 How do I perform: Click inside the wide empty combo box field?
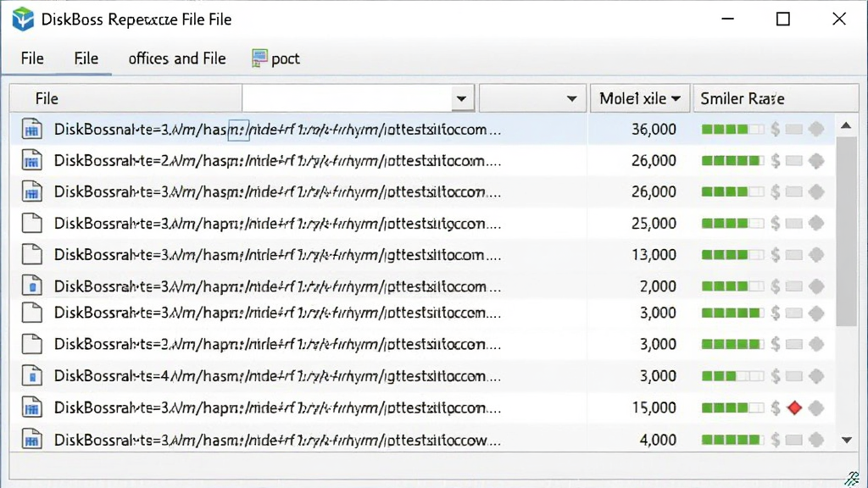(x=347, y=98)
